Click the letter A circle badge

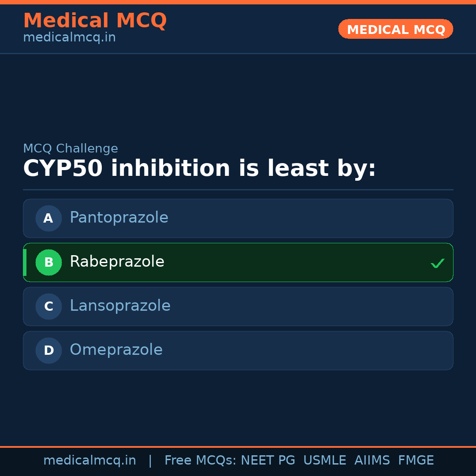48,218
